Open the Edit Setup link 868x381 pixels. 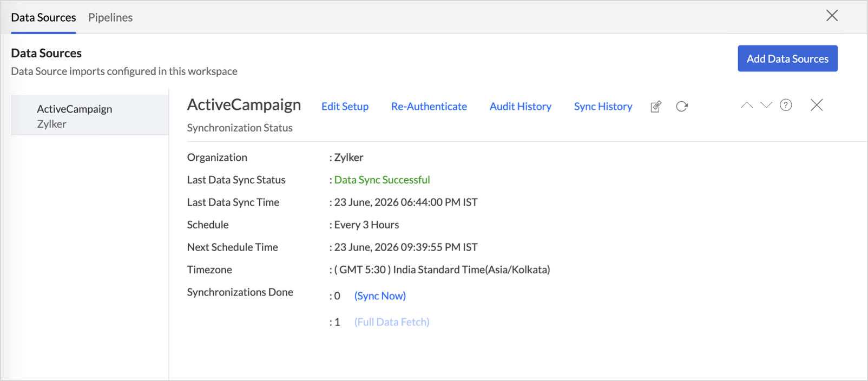click(x=345, y=107)
